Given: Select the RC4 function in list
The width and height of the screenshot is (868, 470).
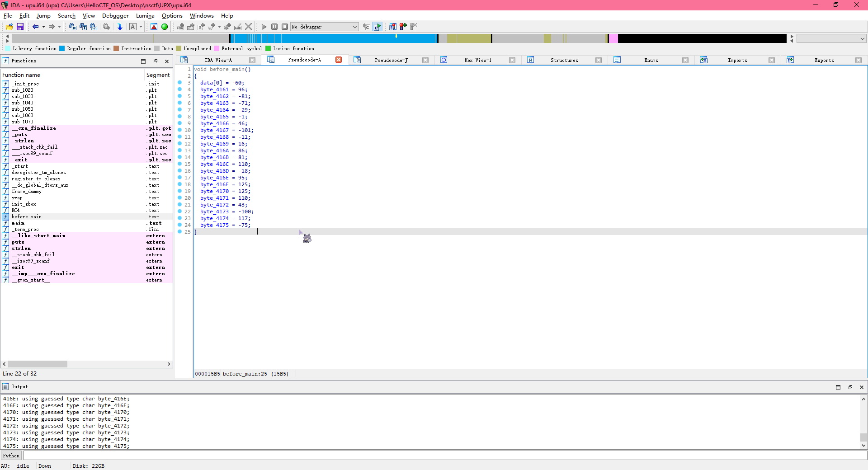Looking at the screenshot, I should point(16,211).
